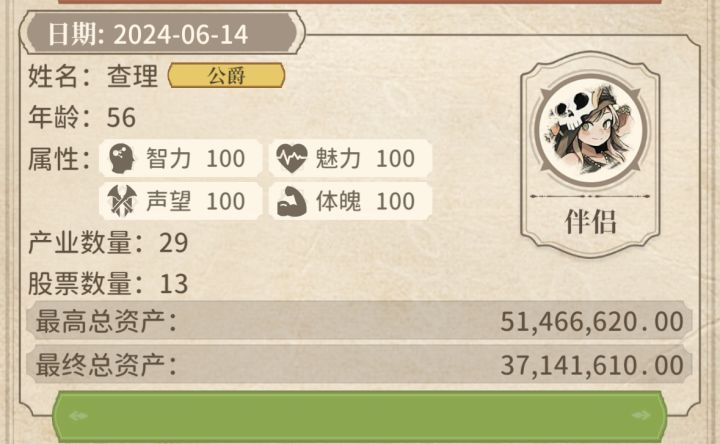Select the yellow 公爵 title badge
Screen dimensions: 720x444
(226, 75)
